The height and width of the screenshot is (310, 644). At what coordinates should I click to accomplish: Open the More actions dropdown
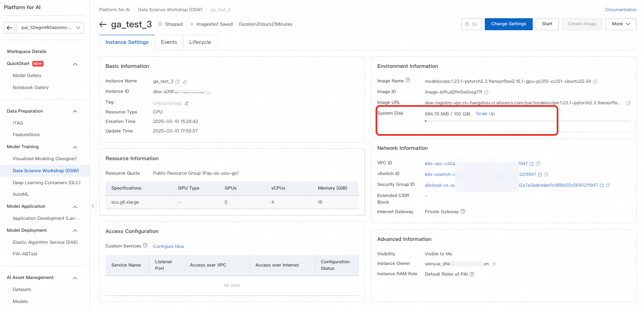click(621, 24)
